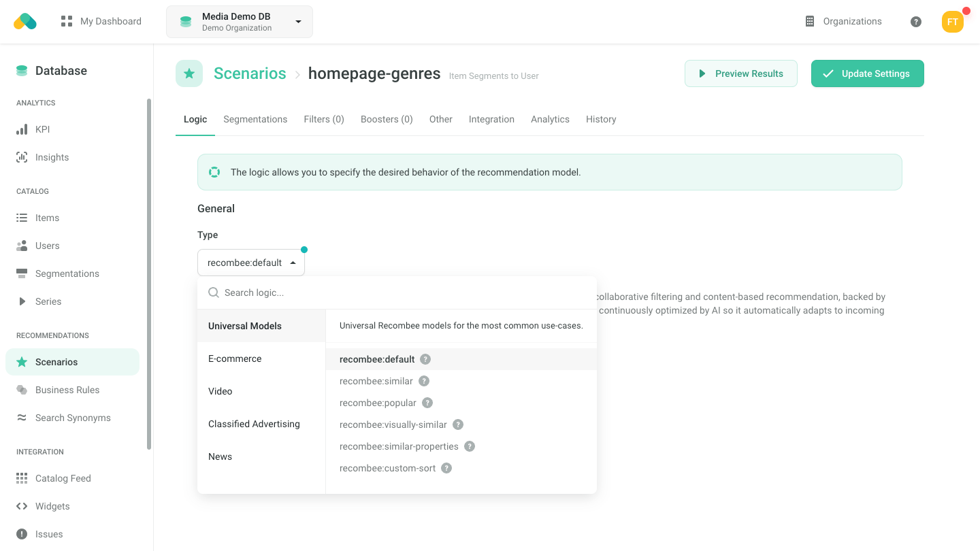Click the Organizations building icon

(810, 21)
